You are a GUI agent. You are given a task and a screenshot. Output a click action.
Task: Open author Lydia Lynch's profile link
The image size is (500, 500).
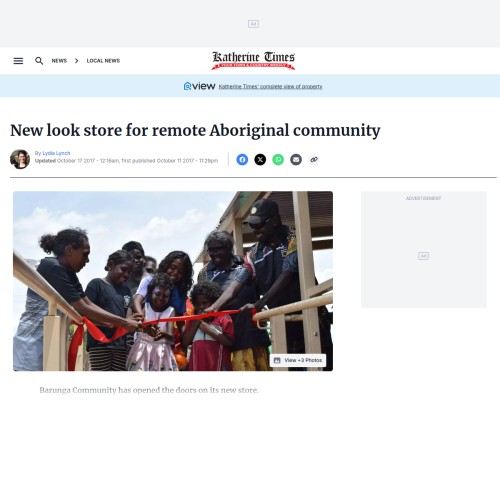(56, 153)
